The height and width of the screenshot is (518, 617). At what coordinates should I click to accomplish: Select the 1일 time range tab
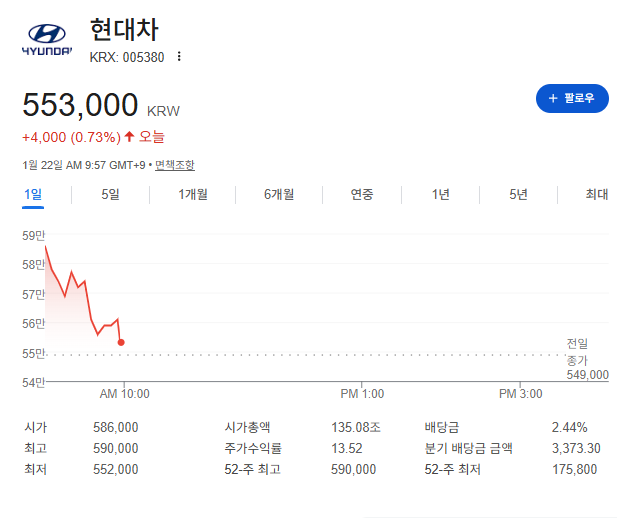tap(33, 195)
